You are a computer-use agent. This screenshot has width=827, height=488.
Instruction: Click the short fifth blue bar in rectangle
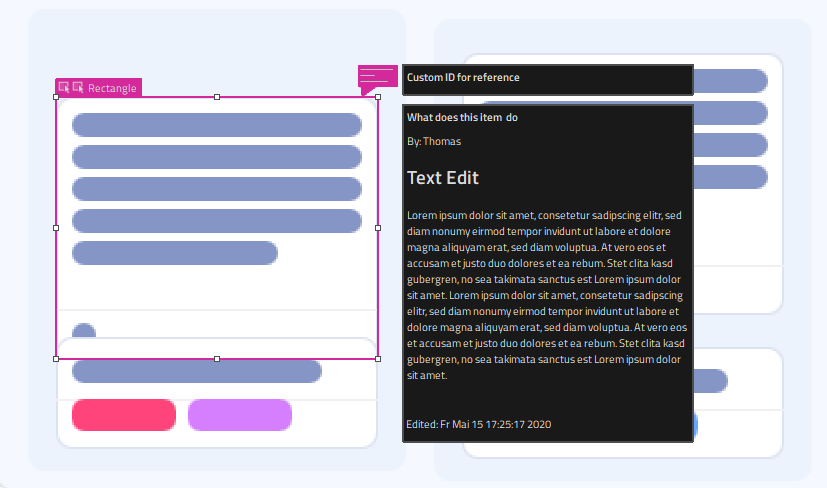pyautogui.click(x=174, y=253)
